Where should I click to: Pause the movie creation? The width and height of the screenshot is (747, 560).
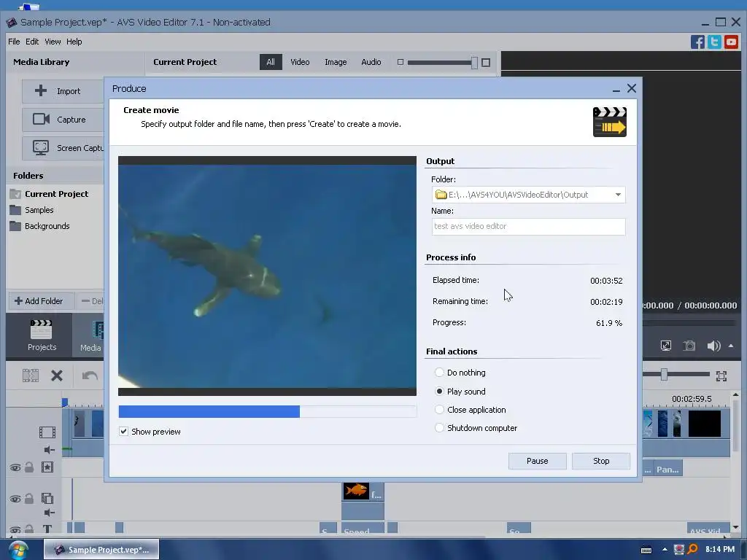pyautogui.click(x=538, y=461)
